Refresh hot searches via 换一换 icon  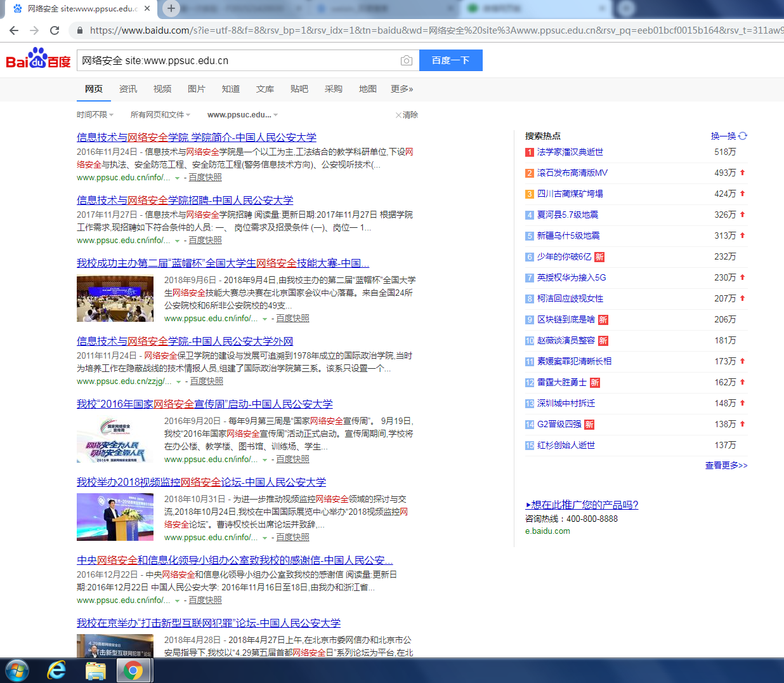[x=743, y=136]
